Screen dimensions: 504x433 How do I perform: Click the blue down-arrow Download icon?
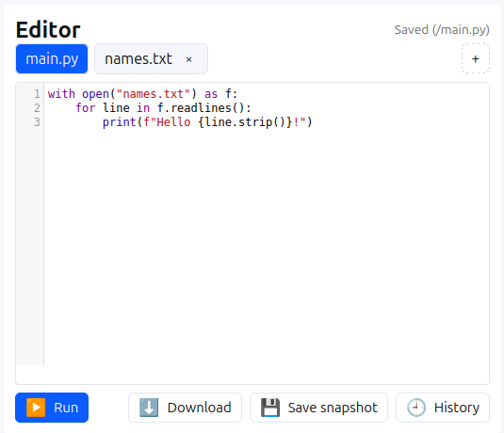pos(149,408)
